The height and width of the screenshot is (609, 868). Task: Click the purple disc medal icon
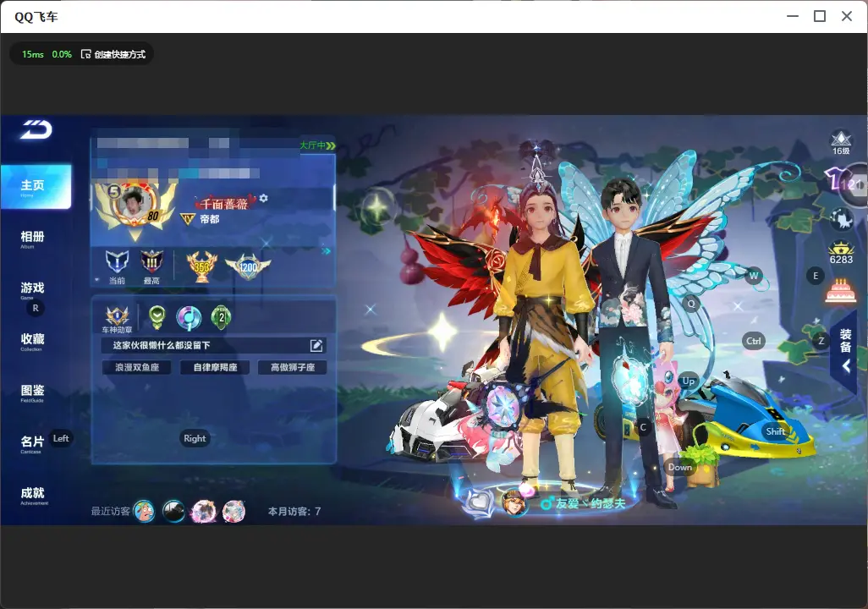coord(189,317)
